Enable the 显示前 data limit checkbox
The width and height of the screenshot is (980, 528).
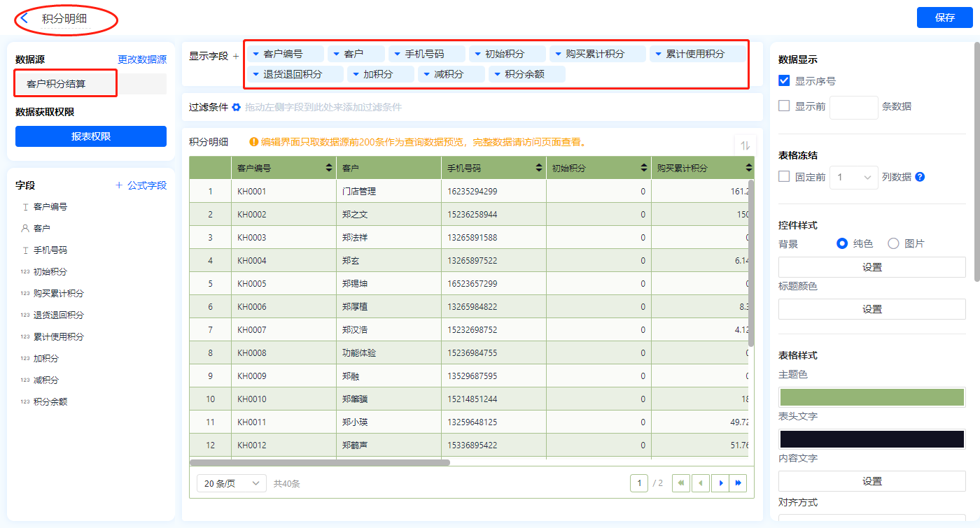(785, 106)
